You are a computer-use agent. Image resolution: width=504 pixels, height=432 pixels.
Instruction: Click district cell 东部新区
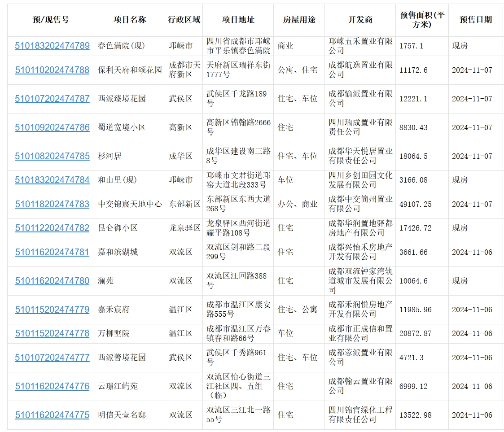(x=184, y=204)
